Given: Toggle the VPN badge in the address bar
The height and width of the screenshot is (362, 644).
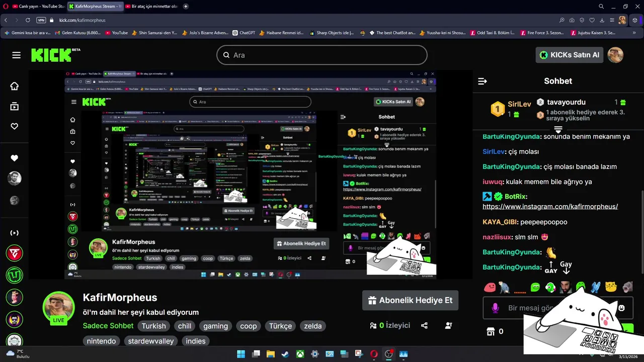Looking at the screenshot, I should point(41,20).
